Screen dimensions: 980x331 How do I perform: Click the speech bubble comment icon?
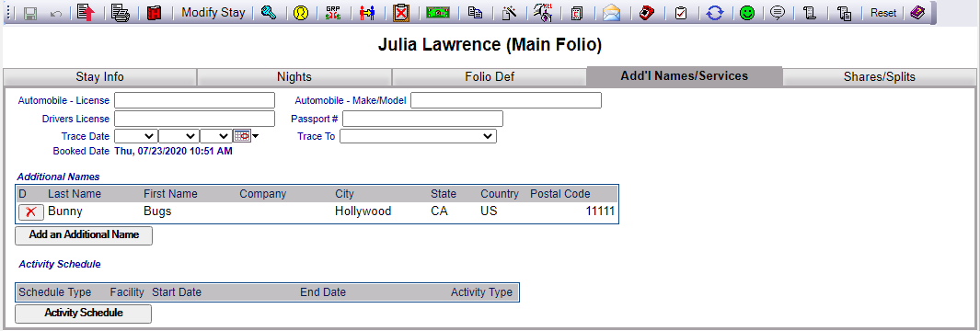pos(778,13)
